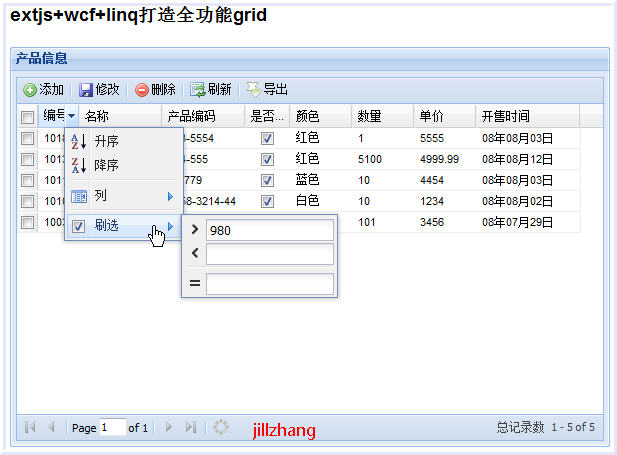Sort by the 开售时间 column header
Image resolution: width=617 pixels, height=455 pixels.
(x=505, y=117)
